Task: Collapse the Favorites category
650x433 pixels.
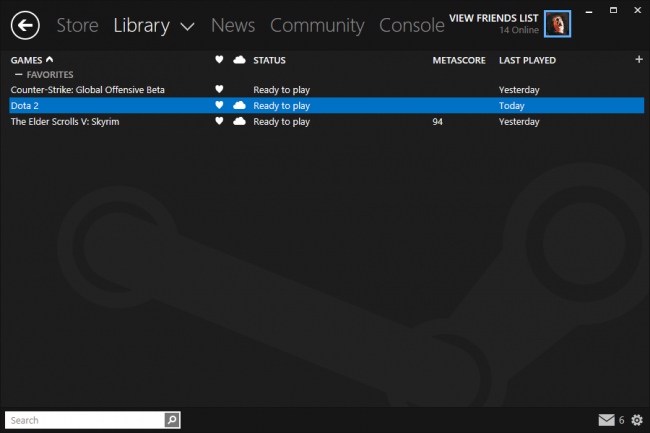Action: pyautogui.click(x=19, y=75)
